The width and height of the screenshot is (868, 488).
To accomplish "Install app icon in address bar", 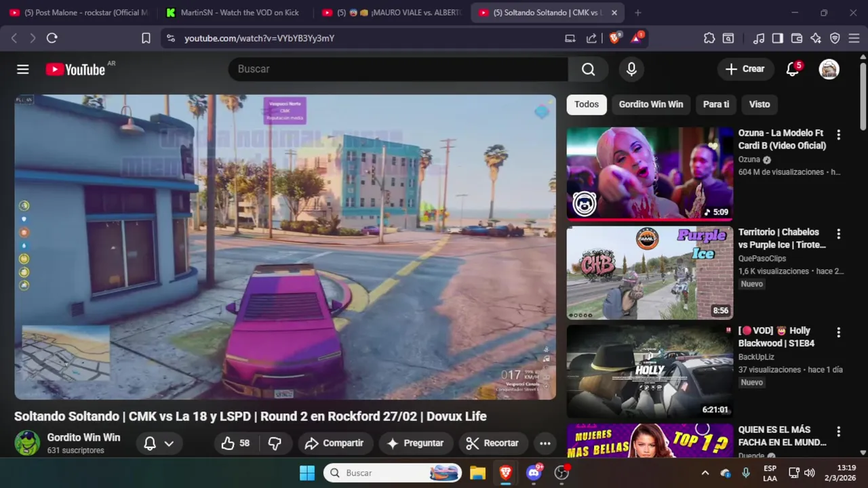I will coord(570,39).
